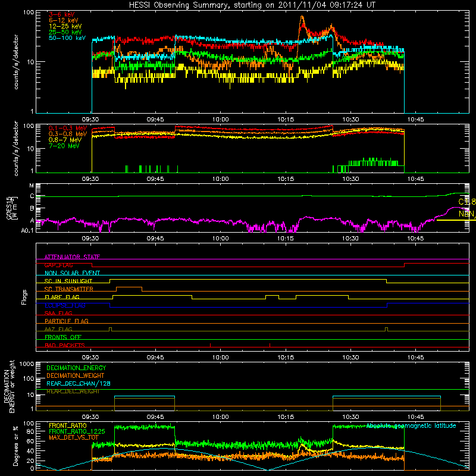
Task: Select the '6-12 keV' legend label
Action: [64, 20]
